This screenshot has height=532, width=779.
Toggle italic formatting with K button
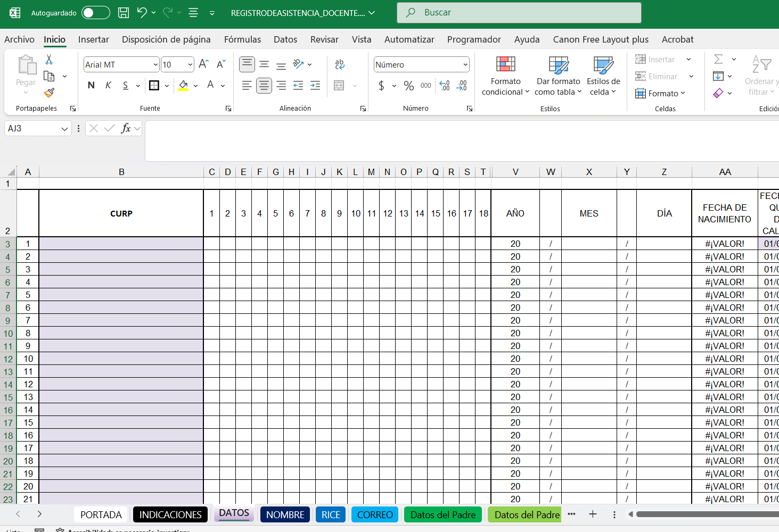(108, 85)
